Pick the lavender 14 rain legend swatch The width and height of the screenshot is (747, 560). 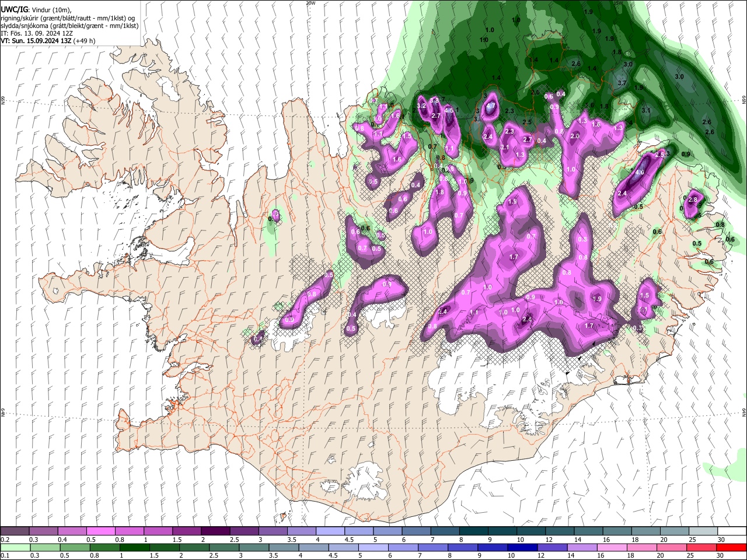(582, 547)
